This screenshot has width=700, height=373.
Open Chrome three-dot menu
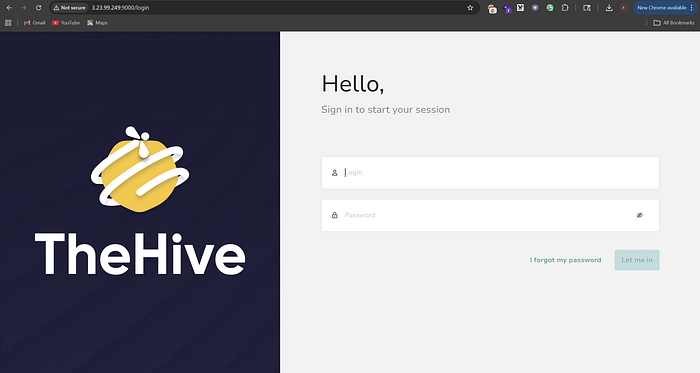692,8
